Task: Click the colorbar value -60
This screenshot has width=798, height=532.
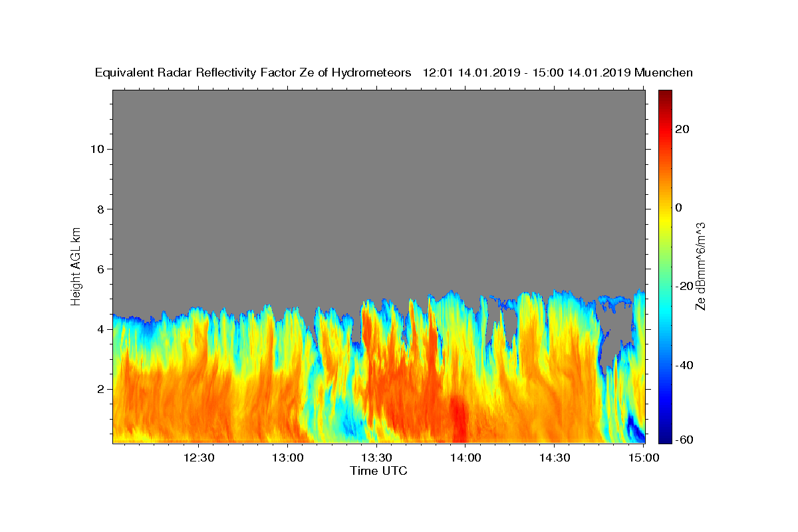Action: (x=684, y=440)
